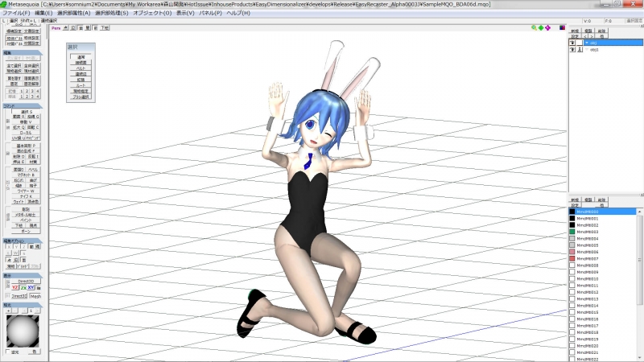Click the material list scroll up arrow
The image size is (644, 362).
639,212
